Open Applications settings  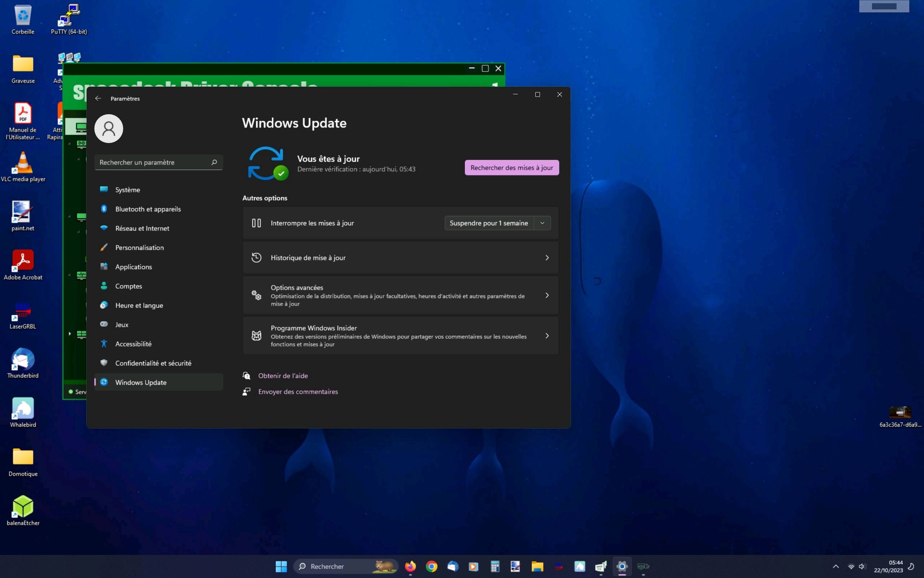pos(158,267)
